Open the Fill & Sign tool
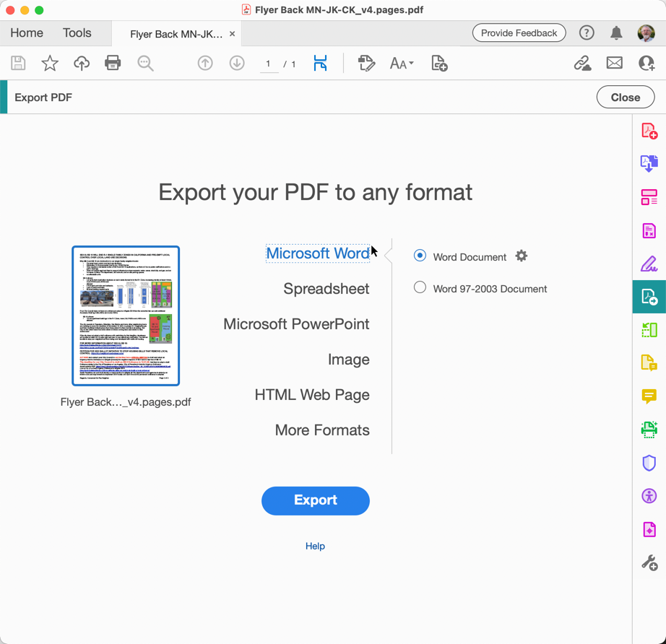This screenshot has width=666, height=644. click(x=648, y=264)
